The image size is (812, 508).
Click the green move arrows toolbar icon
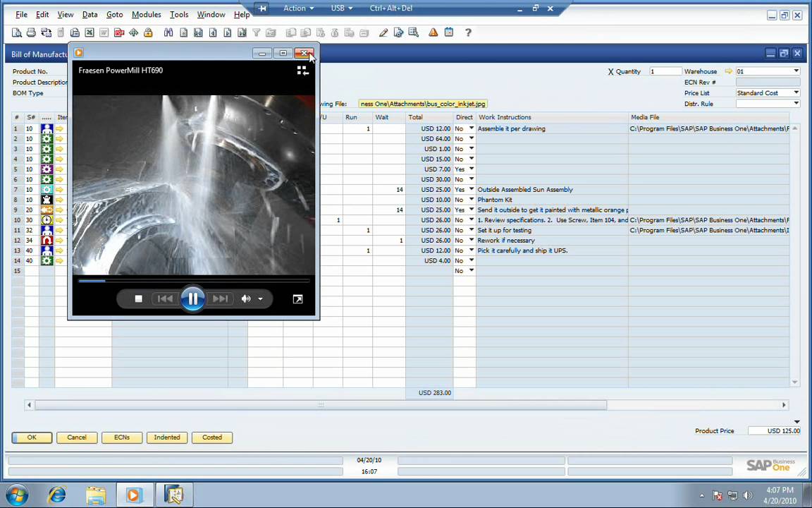pos(134,32)
